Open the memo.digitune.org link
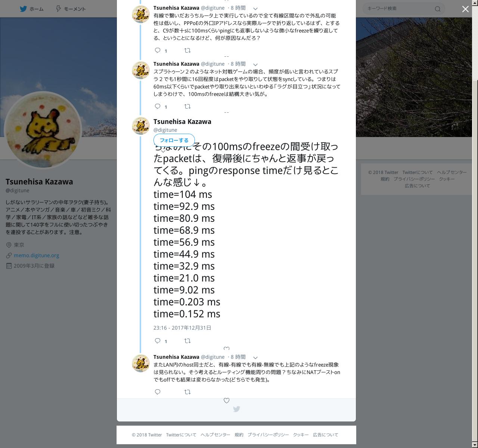The width and height of the screenshot is (478, 448). coord(36,255)
